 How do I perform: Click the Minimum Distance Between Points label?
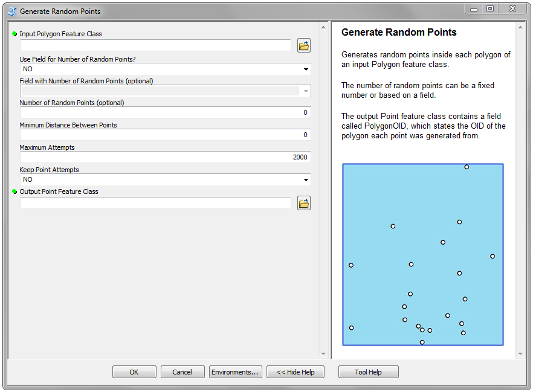[68, 125]
